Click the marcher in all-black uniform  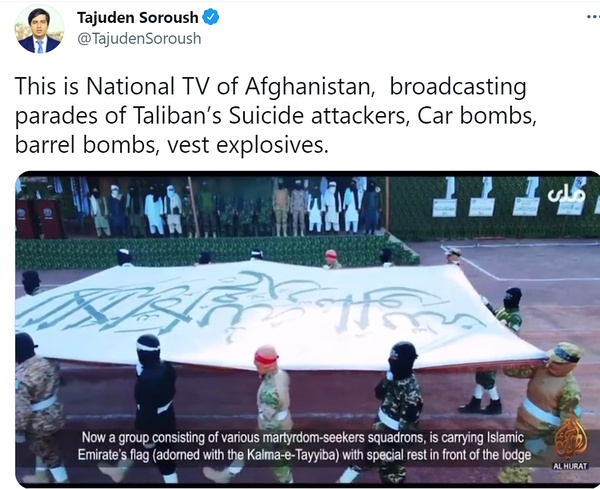click(155, 402)
